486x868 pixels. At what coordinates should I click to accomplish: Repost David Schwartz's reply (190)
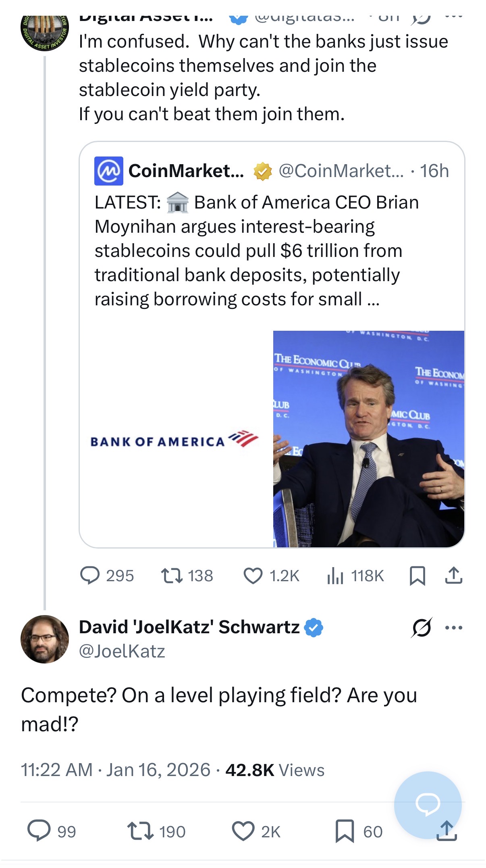click(x=156, y=831)
